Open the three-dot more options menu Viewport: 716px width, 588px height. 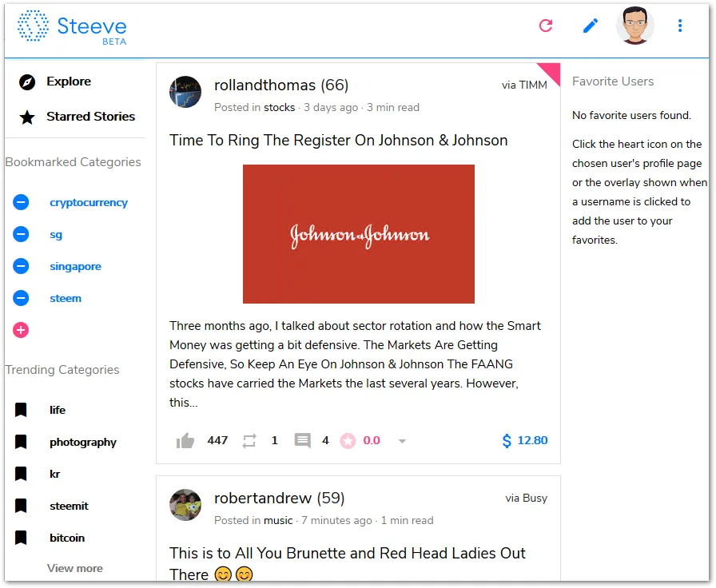pyautogui.click(x=680, y=26)
